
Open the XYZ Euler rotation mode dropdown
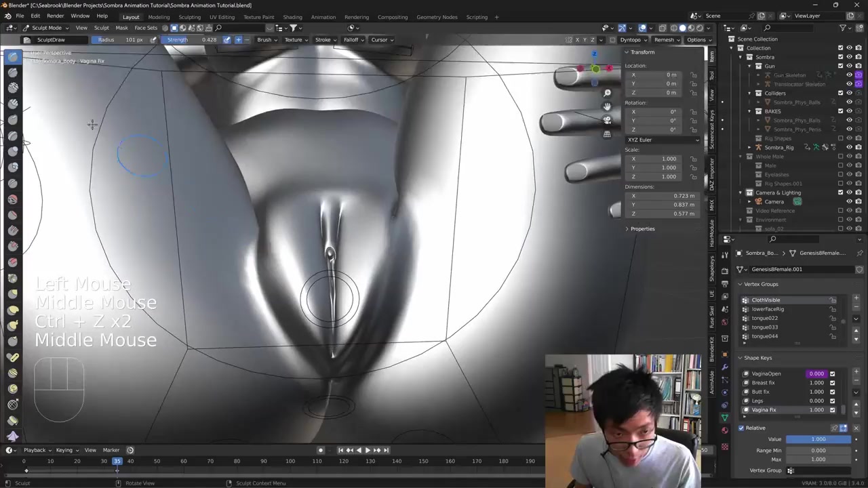pos(663,140)
